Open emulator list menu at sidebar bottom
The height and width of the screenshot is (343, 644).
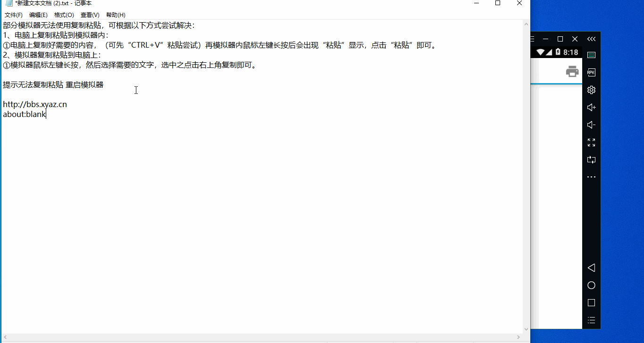coord(591,320)
